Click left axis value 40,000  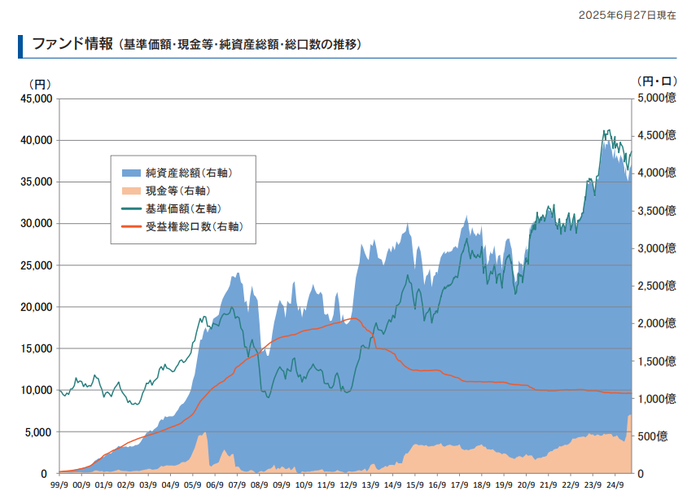(37, 140)
